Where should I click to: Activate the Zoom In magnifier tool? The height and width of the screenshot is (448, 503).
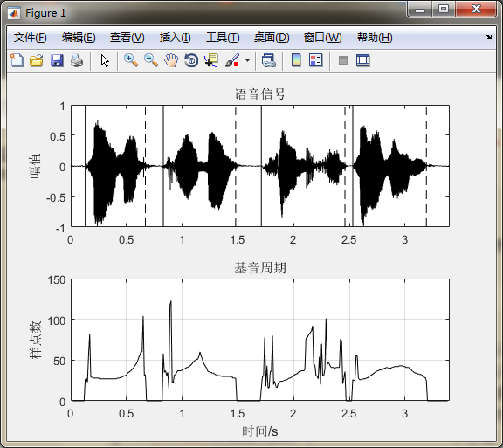131,60
